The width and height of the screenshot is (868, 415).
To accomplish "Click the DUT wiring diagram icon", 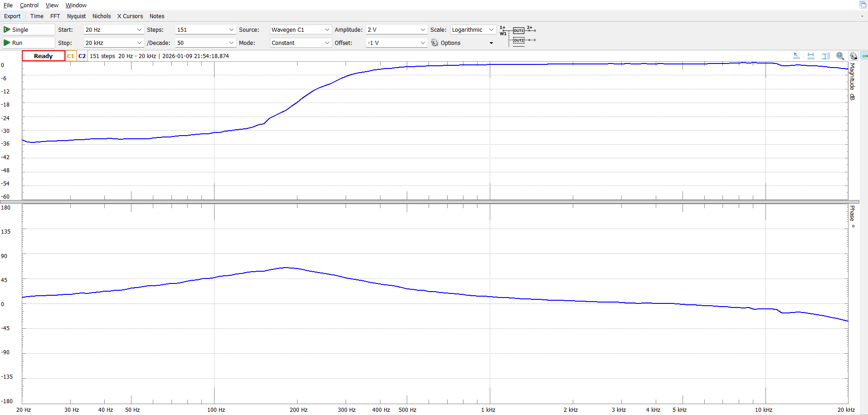I will click(x=518, y=35).
